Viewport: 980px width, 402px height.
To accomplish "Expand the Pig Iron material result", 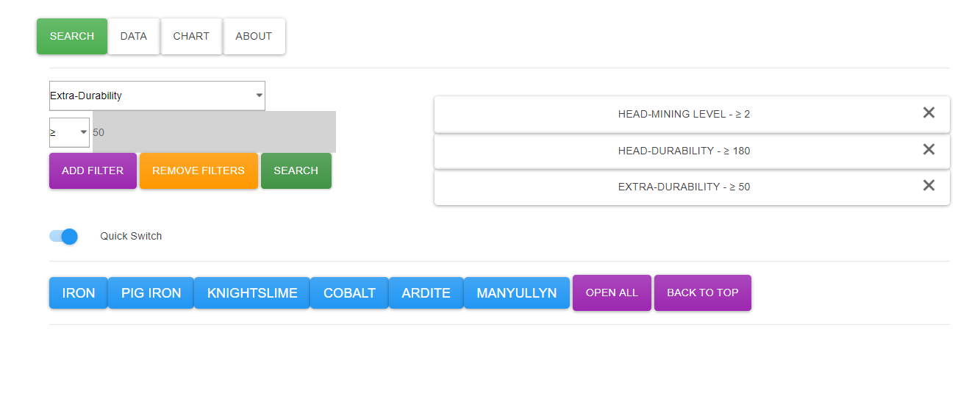I will [x=151, y=293].
